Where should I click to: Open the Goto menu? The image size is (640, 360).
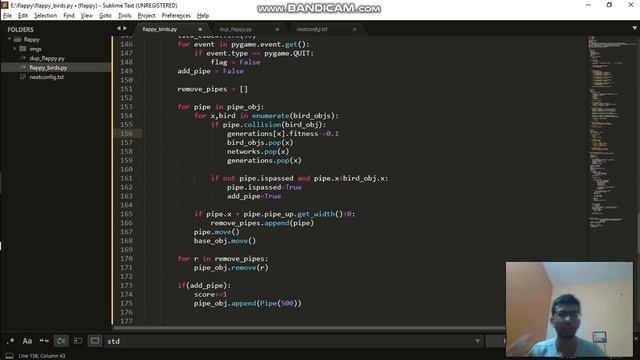105,16
